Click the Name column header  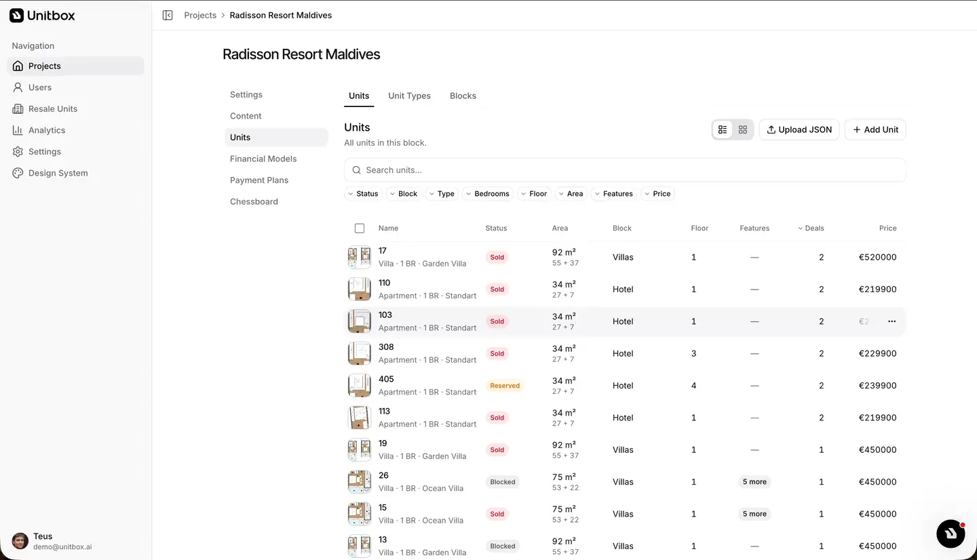pos(388,228)
